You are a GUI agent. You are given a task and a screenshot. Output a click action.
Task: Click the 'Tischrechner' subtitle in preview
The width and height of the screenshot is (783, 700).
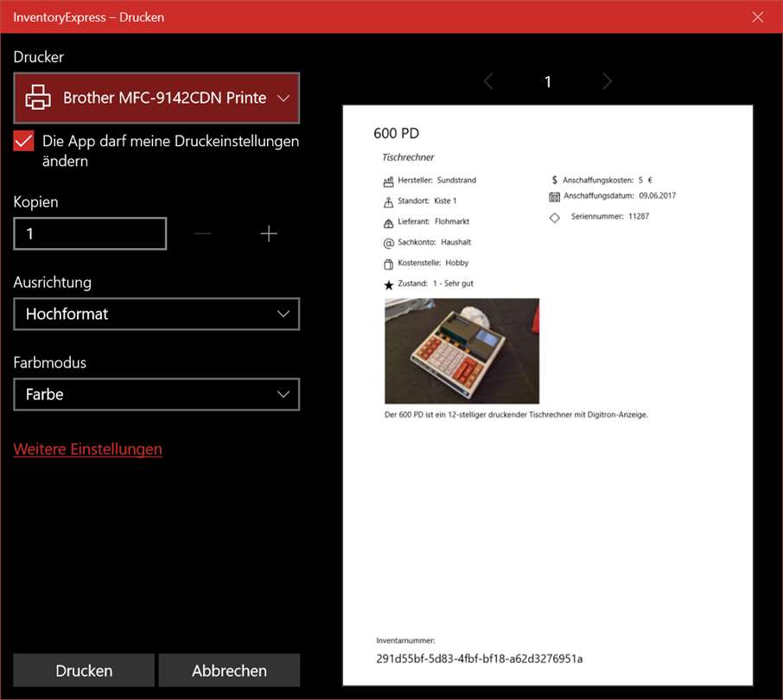coord(408,157)
